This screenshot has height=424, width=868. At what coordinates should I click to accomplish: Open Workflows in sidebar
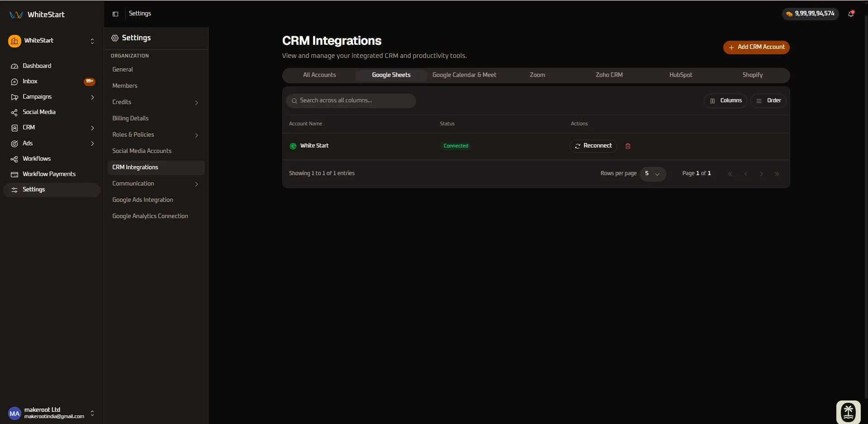click(52, 159)
